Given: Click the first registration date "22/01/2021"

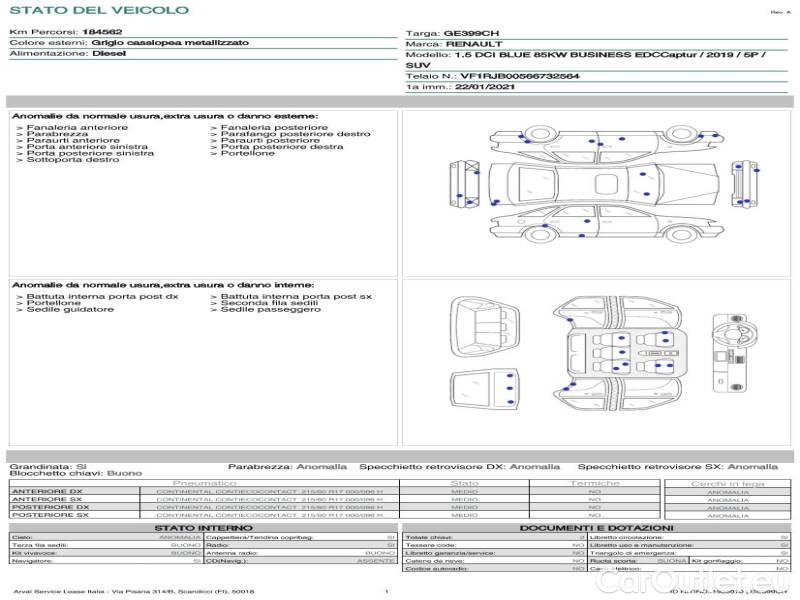Looking at the screenshot, I should click(485, 87).
